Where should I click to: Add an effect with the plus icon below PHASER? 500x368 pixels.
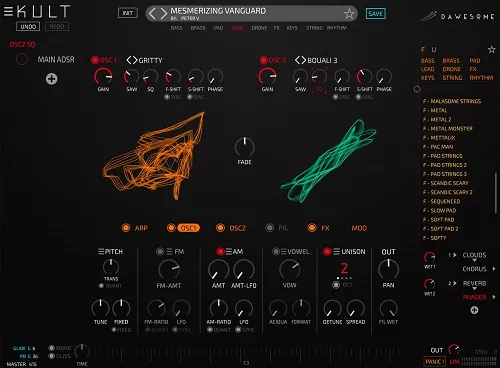point(474,310)
